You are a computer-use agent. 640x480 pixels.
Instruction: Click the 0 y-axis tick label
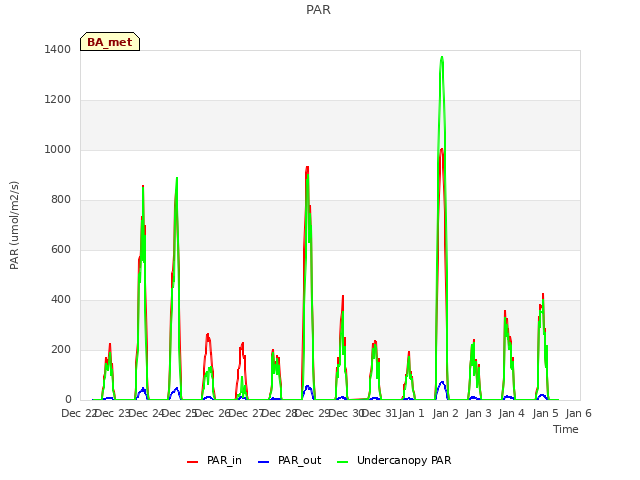68,400
